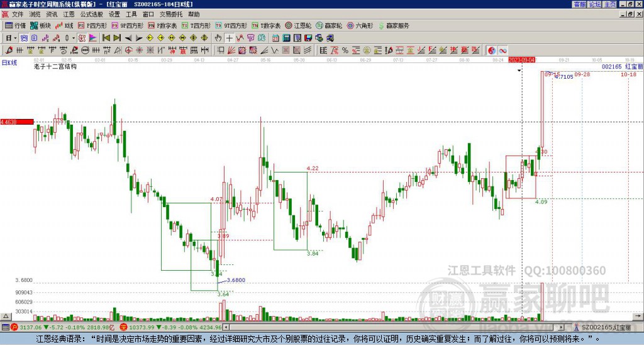644x345 pixels.
Task: Select the red fan lines tool
Action: click(x=231, y=50)
